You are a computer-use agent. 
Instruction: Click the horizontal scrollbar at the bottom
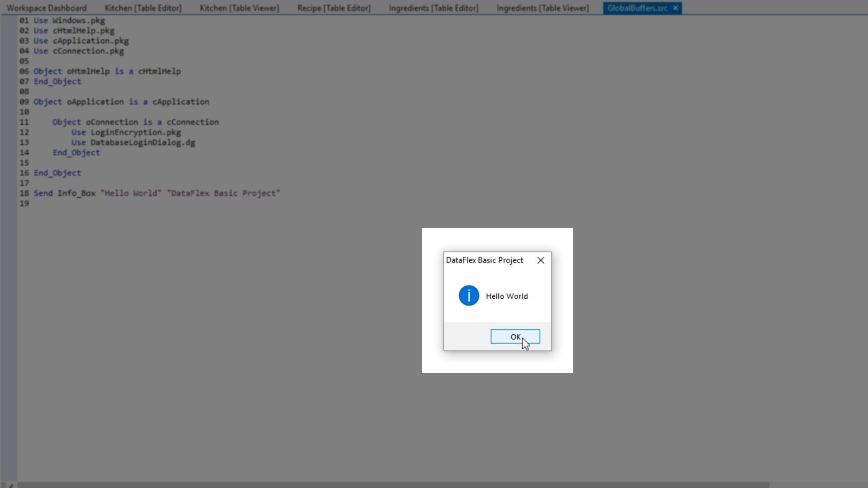(392, 485)
